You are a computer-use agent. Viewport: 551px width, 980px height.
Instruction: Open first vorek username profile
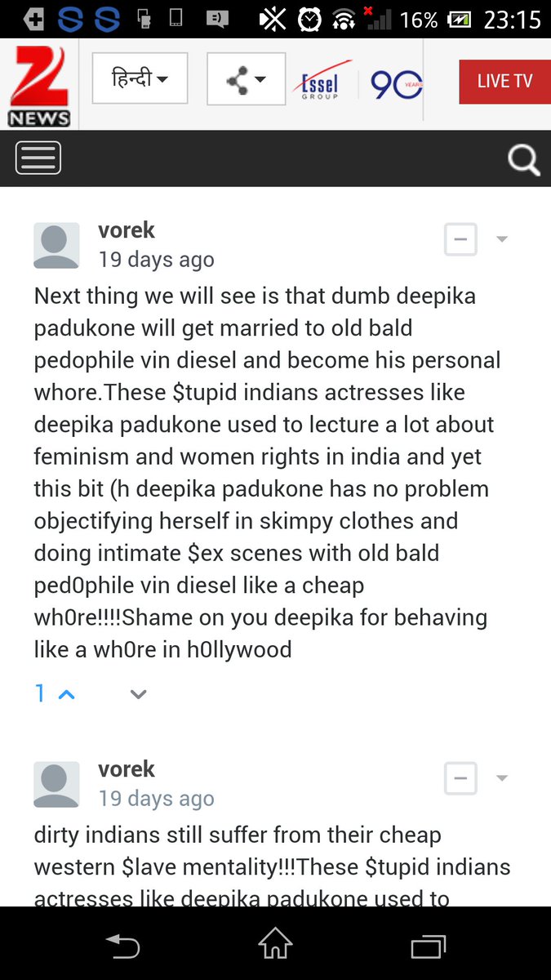[126, 230]
